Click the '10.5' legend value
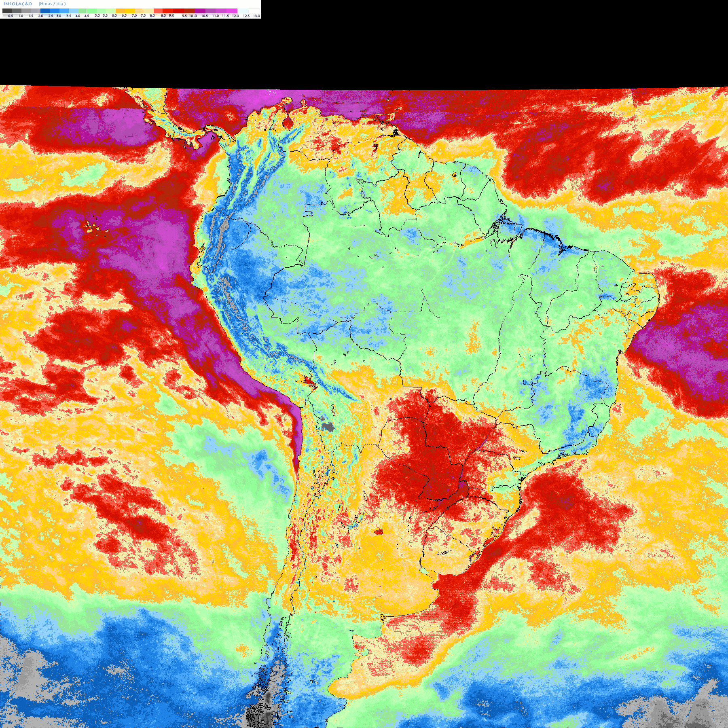This screenshot has height=728, width=728. pyautogui.click(x=205, y=16)
